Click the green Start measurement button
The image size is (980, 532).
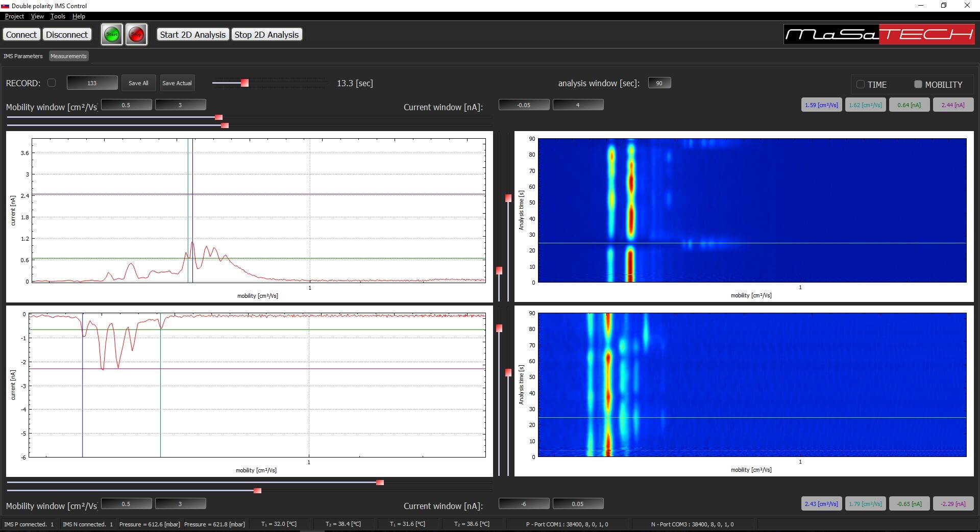tap(112, 35)
